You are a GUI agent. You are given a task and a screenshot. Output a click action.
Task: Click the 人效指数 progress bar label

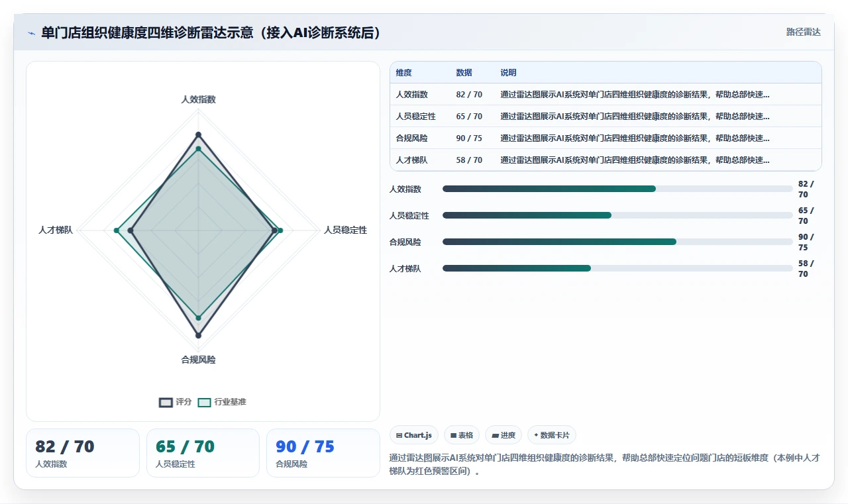pos(405,189)
